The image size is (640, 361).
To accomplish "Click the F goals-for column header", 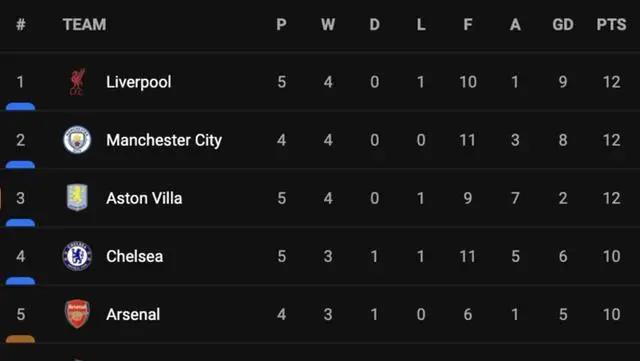I will pyautogui.click(x=468, y=25).
